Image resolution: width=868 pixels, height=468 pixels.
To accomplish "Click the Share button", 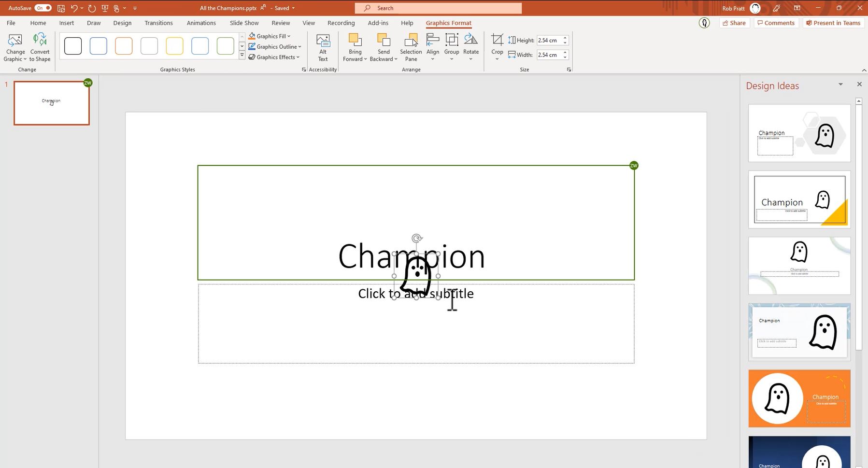I will pos(734,23).
